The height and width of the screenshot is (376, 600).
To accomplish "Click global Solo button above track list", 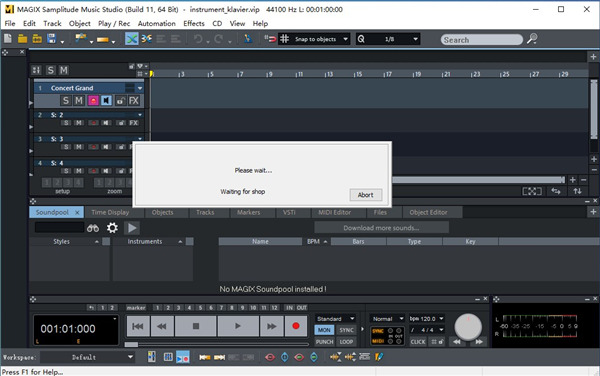I will click(51, 70).
